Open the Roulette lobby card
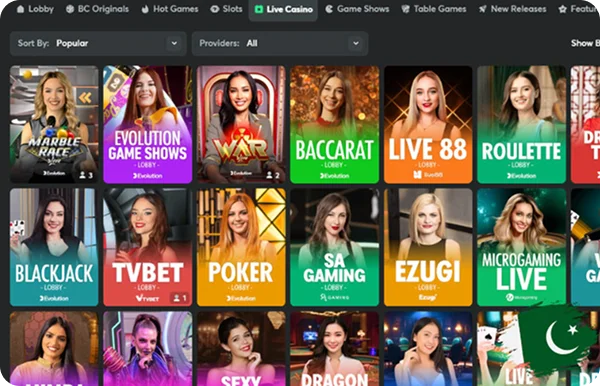 (x=522, y=124)
